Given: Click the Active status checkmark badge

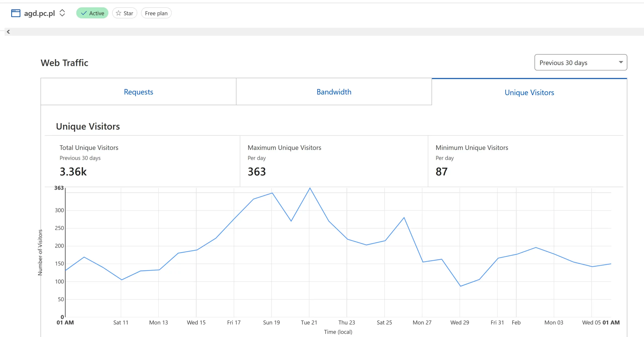Looking at the screenshot, I should (x=92, y=13).
